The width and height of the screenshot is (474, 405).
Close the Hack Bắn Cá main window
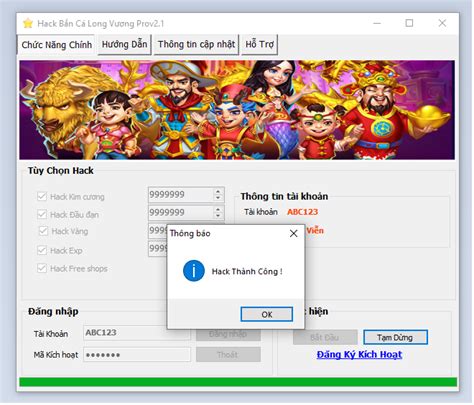[442, 23]
